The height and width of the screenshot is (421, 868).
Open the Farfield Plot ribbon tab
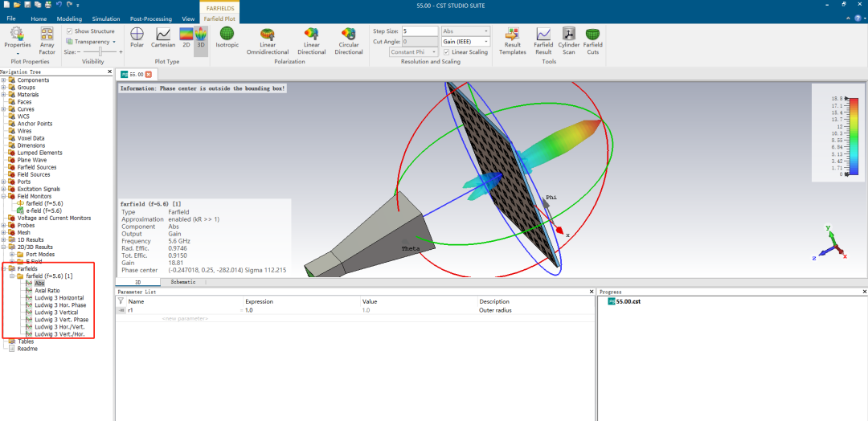click(x=219, y=18)
